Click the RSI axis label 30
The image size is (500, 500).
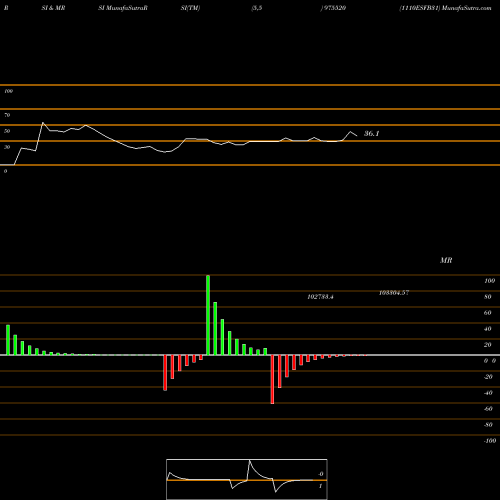(7, 147)
